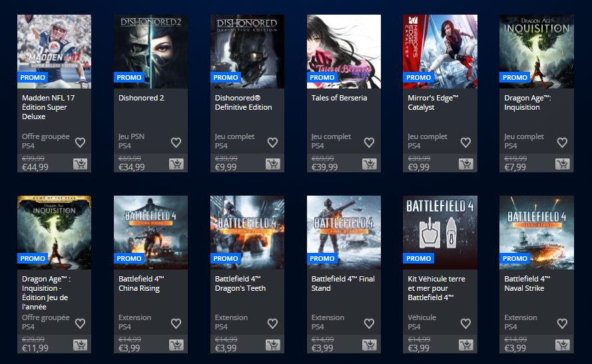592x364 pixels.
Task: Add Dishonored 2 to shopping cart
Action: 176,164
